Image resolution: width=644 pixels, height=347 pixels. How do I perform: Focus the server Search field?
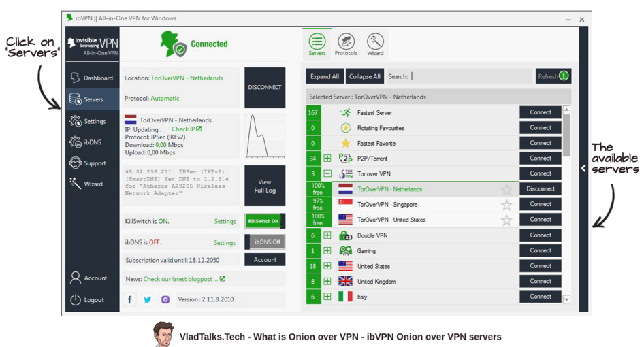tap(460, 76)
